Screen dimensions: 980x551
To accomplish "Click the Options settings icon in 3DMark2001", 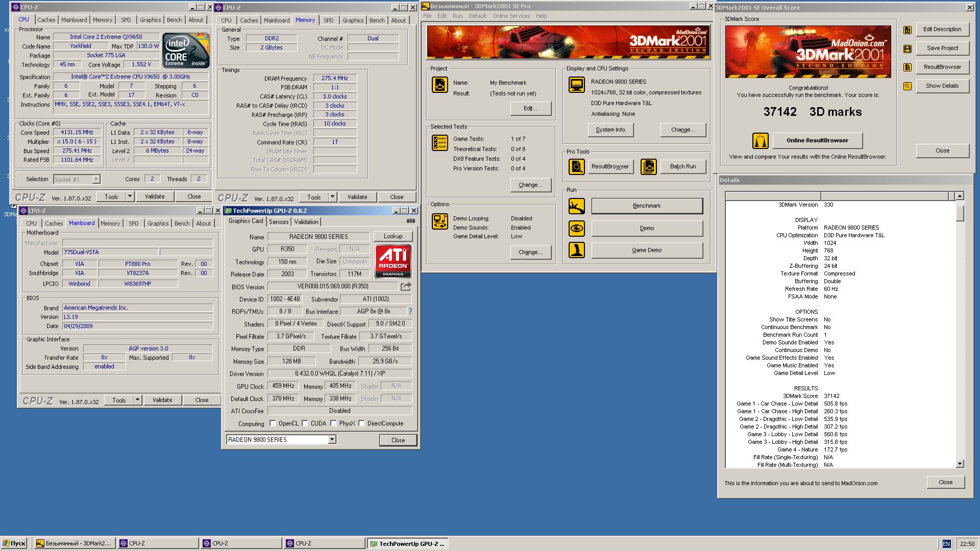I will click(x=439, y=221).
